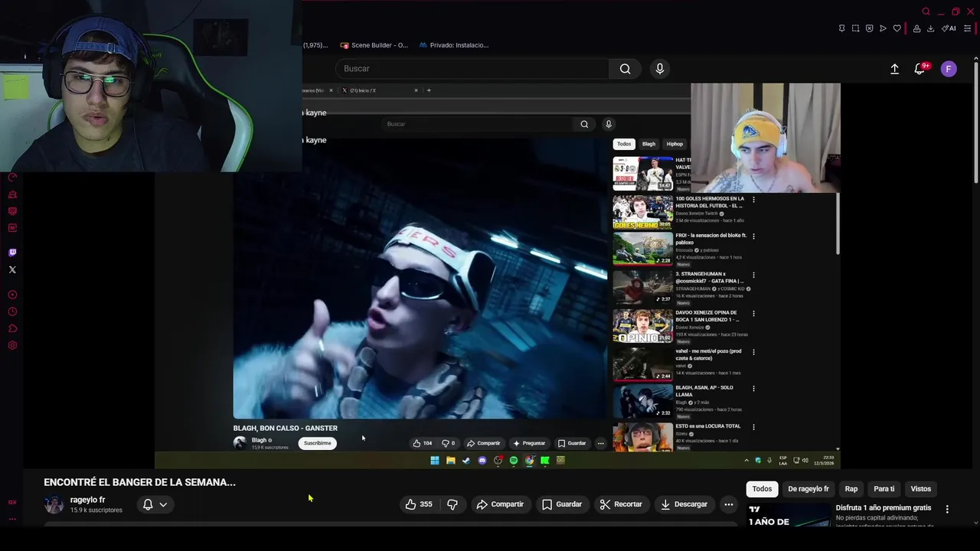The image size is (980, 551).
Task: Open Twitch from the browser sidebar
Action: click(12, 253)
